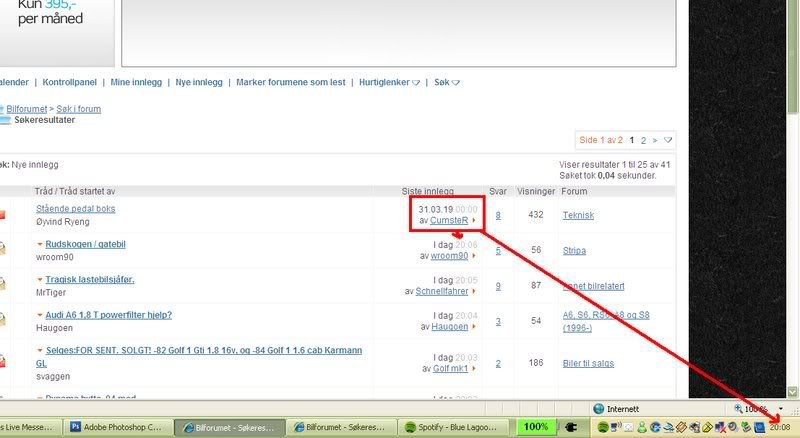The height and width of the screenshot is (438, 800).
Task: View profile of CumsteR
Action: (x=449, y=221)
